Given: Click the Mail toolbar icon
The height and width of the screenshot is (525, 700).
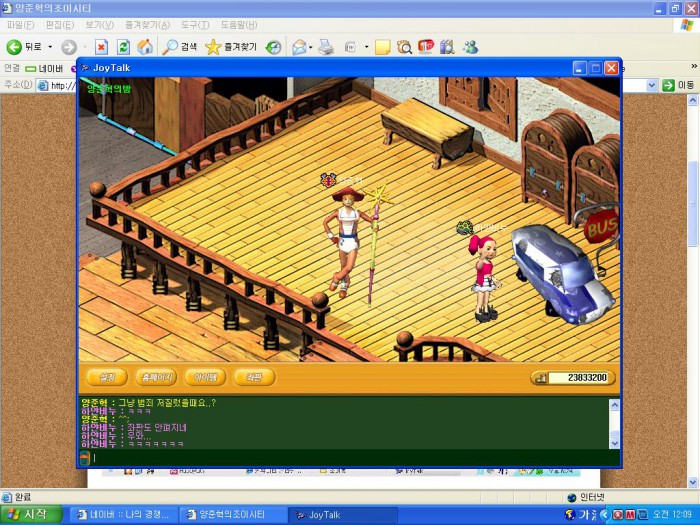Looking at the screenshot, I should click(x=298, y=47).
